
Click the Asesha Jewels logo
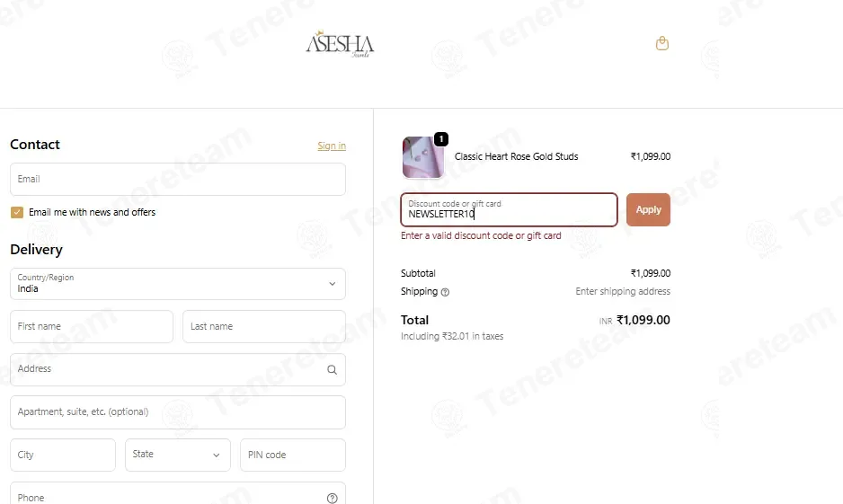click(x=340, y=44)
